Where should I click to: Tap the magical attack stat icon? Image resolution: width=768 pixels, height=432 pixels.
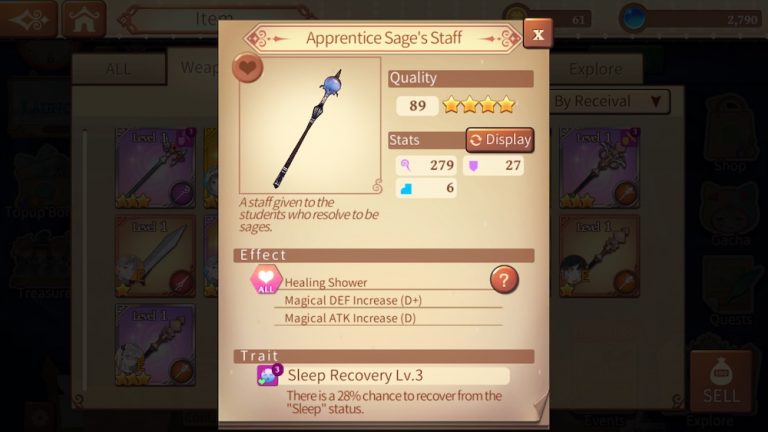pos(406,166)
